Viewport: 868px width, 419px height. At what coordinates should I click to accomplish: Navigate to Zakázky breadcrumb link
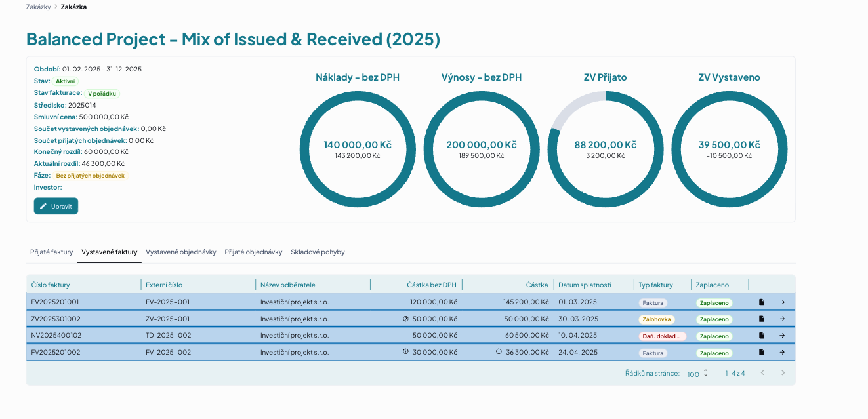(38, 7)
